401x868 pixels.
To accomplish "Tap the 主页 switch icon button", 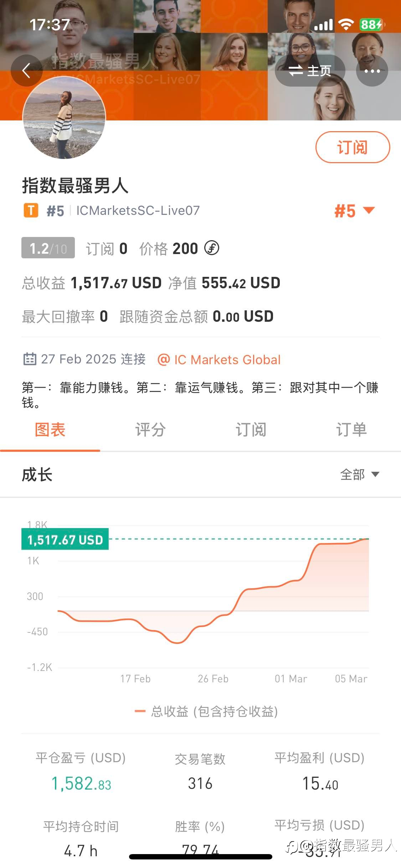I will tap(310, 71).
